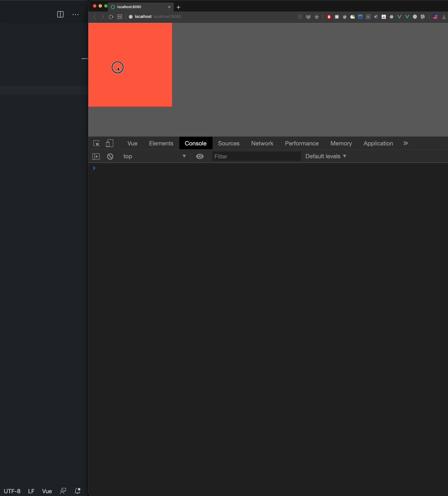448x496 pixels.
Task: Open the Default levels dropdown
Action: pos(326,156)
